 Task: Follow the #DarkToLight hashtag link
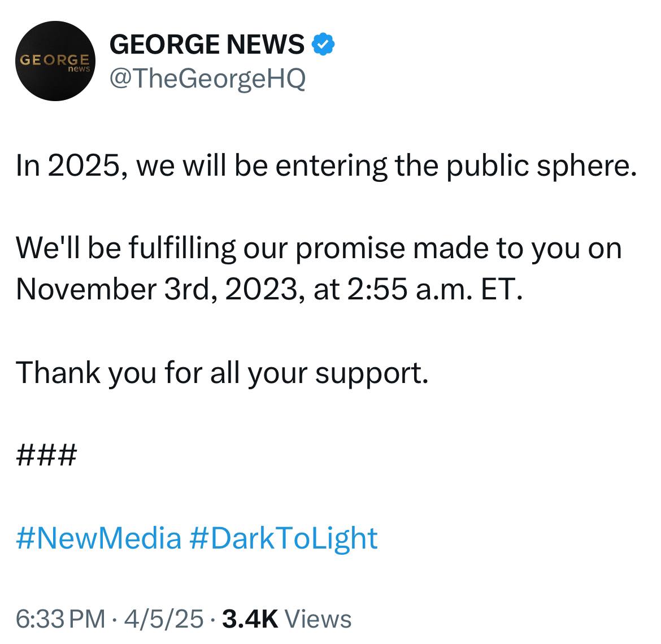(284, 538)
